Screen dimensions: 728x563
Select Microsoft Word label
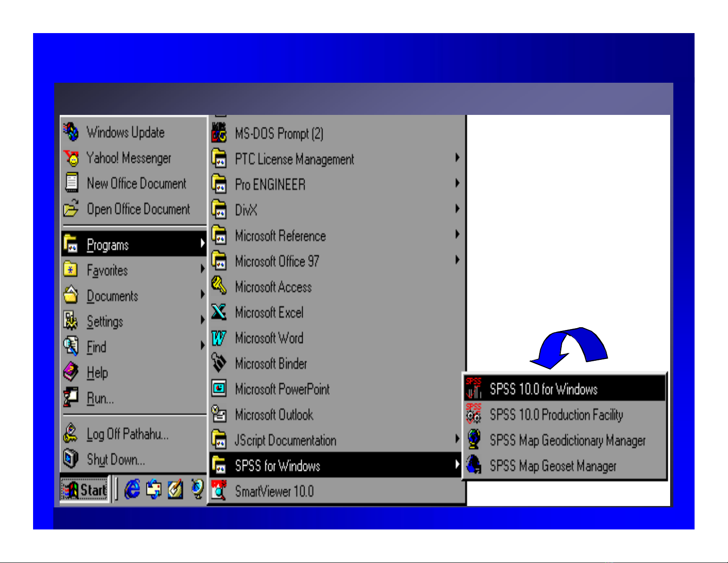(x=269, y=338)
